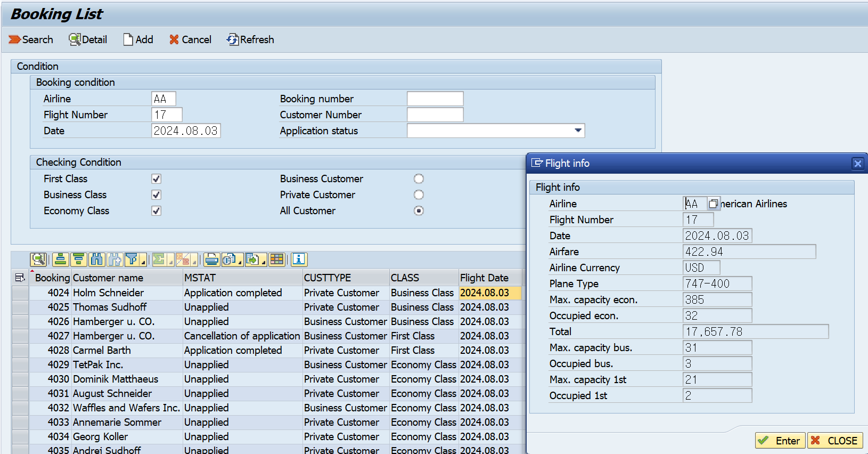Toggle the First Class checkbox
Screen dimensions: 868x454
pos(156,179)
